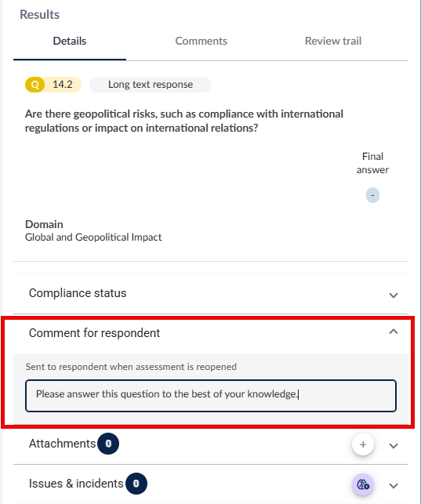
Task: Open the Review trail tab
Action: coord(333,41)
